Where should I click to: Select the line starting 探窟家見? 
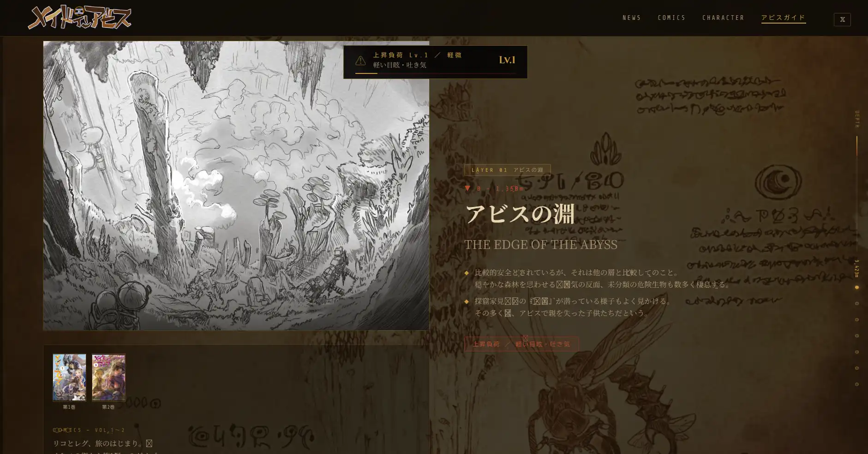click(x=573, y=301)
